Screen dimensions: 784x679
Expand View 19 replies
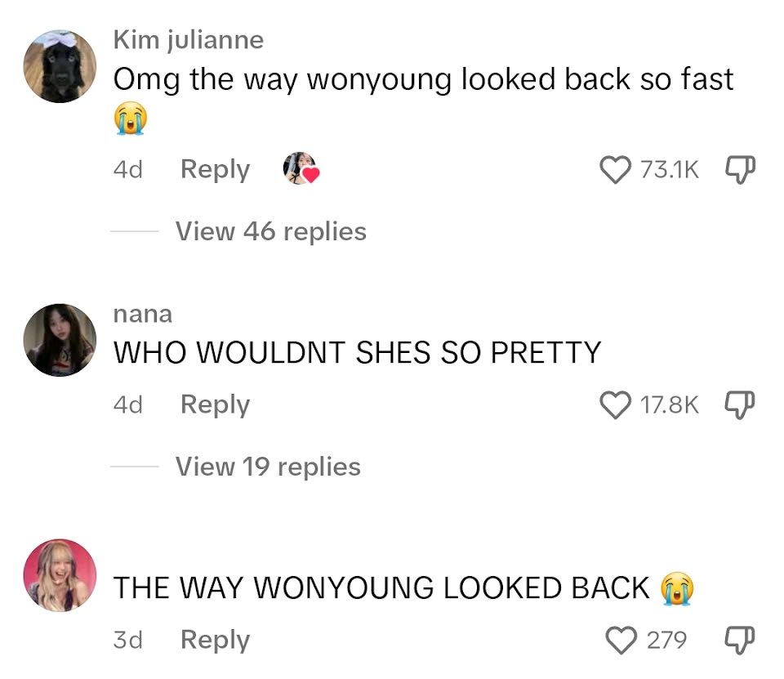pyautogui.click(x=268, y=467)
